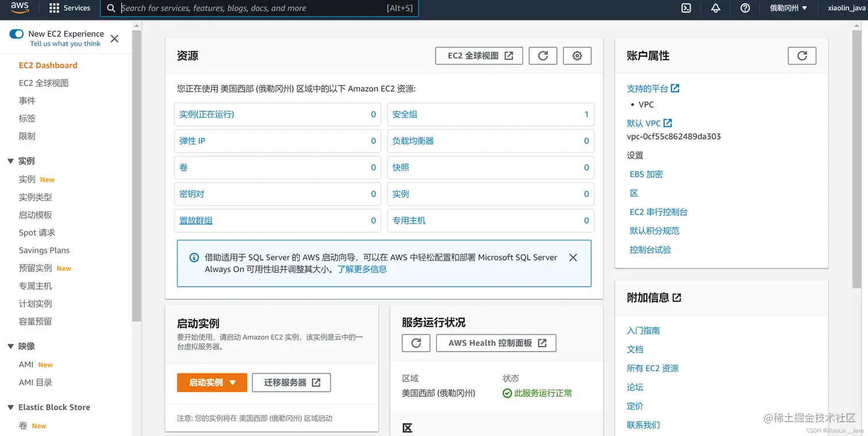Open the help question mark icon
This screenshot has height=436, width=868.
click(x=745, y=8)
